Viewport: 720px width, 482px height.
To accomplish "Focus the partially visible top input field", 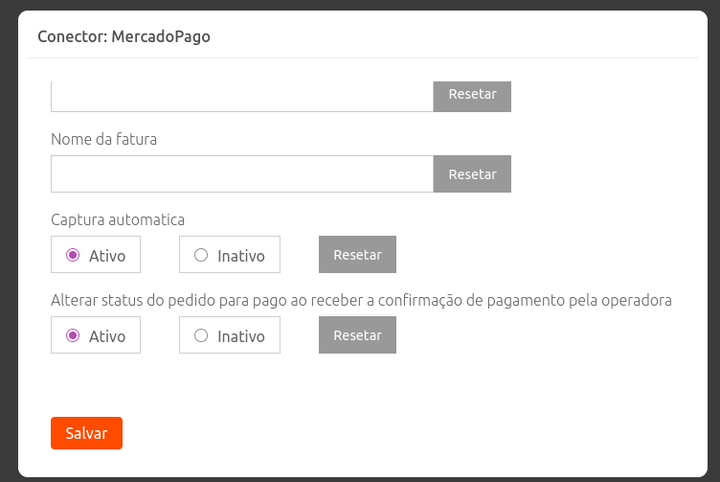I will (241, 97).
